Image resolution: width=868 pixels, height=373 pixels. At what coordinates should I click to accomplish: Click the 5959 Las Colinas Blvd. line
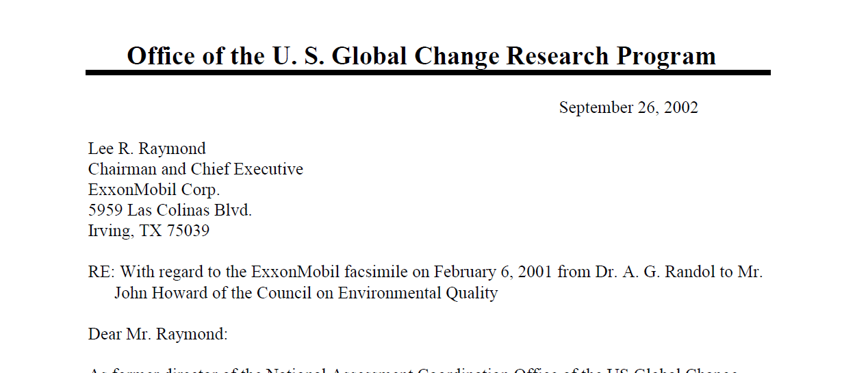tap(170, 210)
